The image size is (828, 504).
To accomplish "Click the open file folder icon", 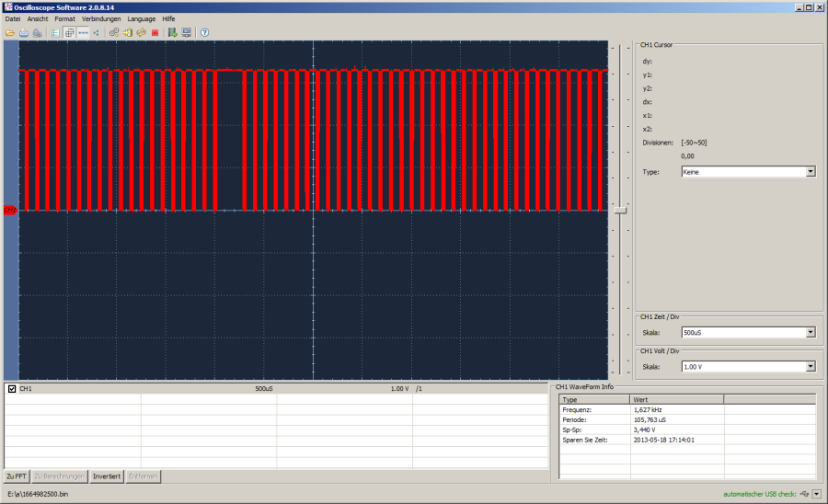I will click(10, 32).
